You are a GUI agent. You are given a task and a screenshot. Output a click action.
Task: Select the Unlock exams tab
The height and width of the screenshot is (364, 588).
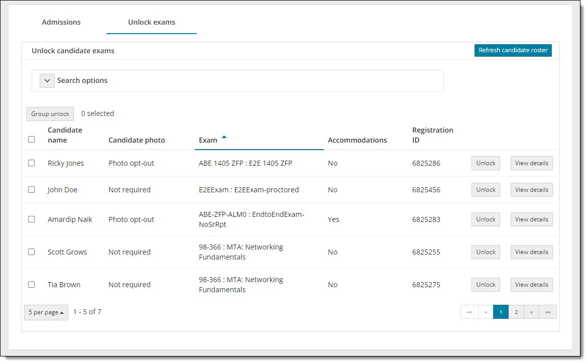click(x=152, y=22)
